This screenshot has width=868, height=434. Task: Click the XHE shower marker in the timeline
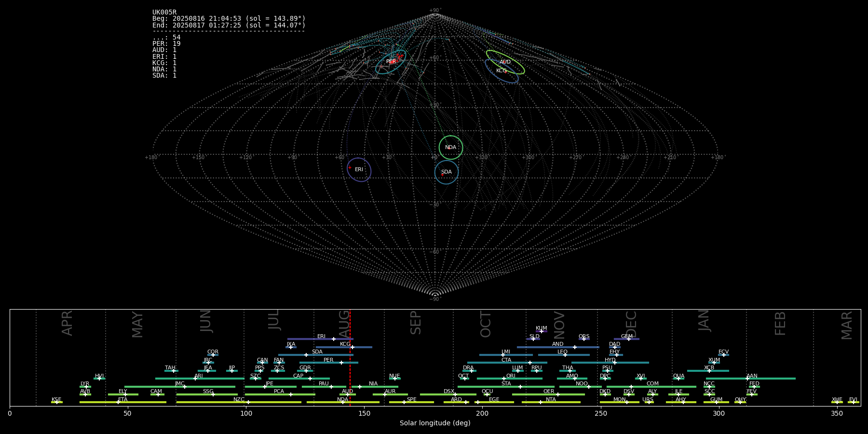tap(837, 402)
